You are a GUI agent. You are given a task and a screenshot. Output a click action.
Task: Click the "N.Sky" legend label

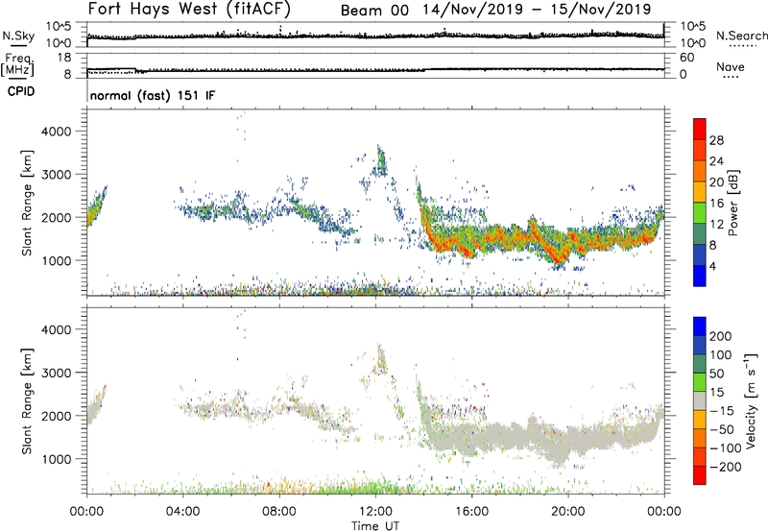pyautogui.click(x=18, y=36)
